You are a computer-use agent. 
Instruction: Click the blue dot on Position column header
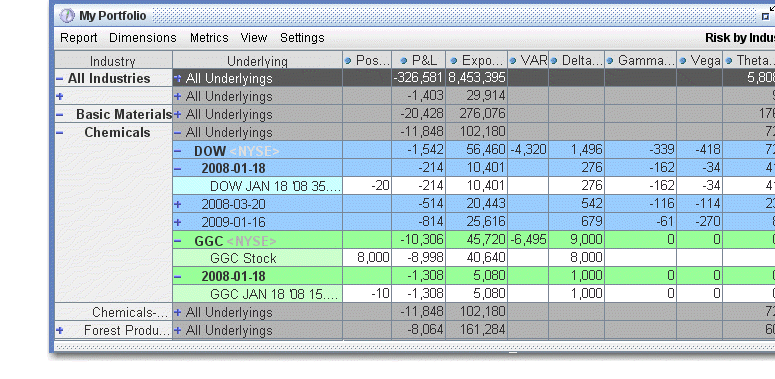347,61
